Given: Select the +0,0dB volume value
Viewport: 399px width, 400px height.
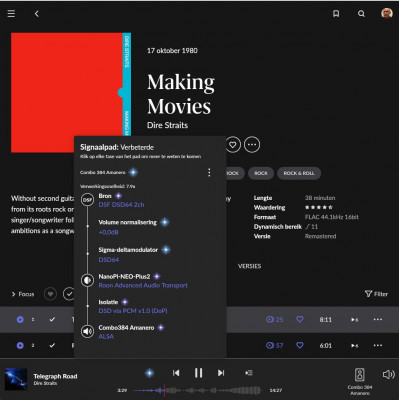Looking at the screenshot, I should pos(108,232).
